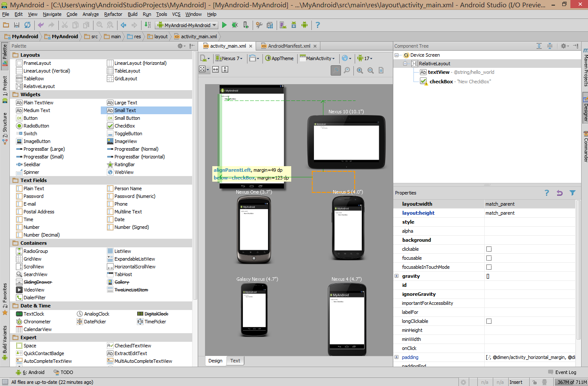
Task: Click the Restore Default Value arrow in Properties
Action: click(x=560, y=193)
